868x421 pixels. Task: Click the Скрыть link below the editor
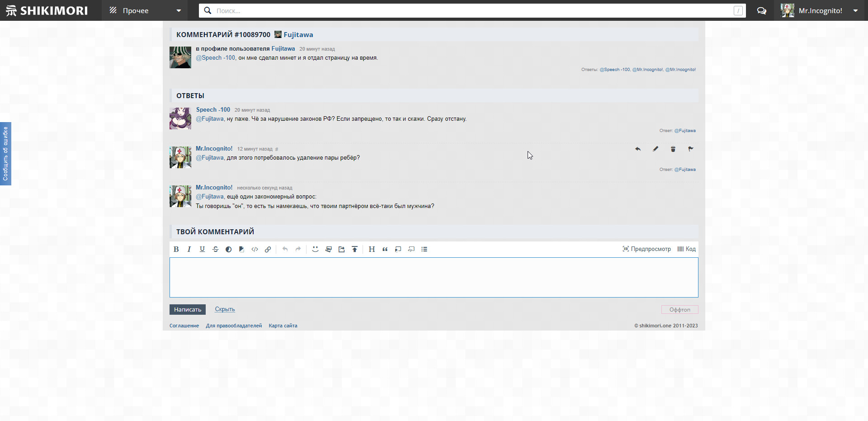point(225,309)
